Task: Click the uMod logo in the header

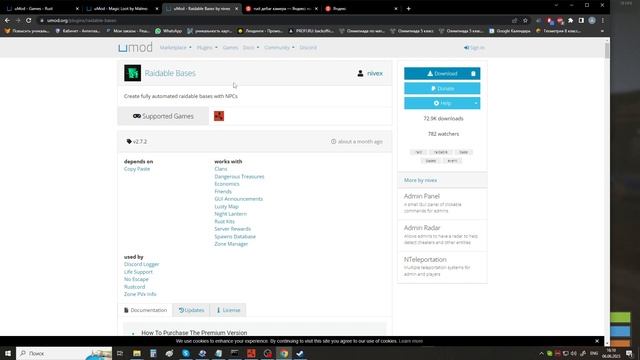Action: tap(135, 48)
